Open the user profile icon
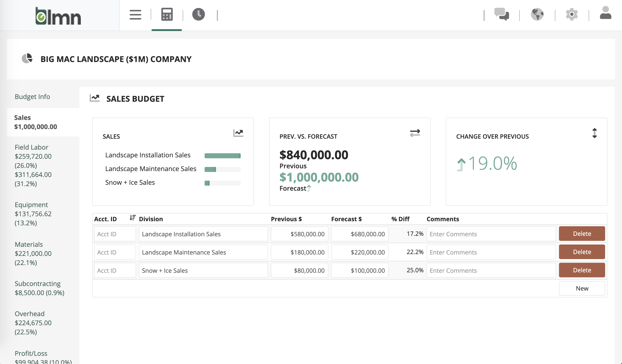 (606, 15)
